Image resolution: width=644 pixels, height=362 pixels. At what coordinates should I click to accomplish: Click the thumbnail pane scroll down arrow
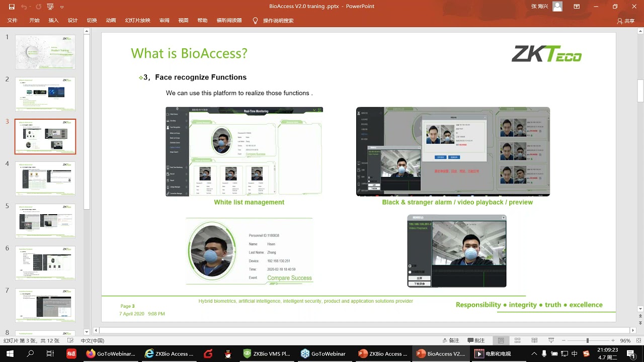tap(87, 331)
